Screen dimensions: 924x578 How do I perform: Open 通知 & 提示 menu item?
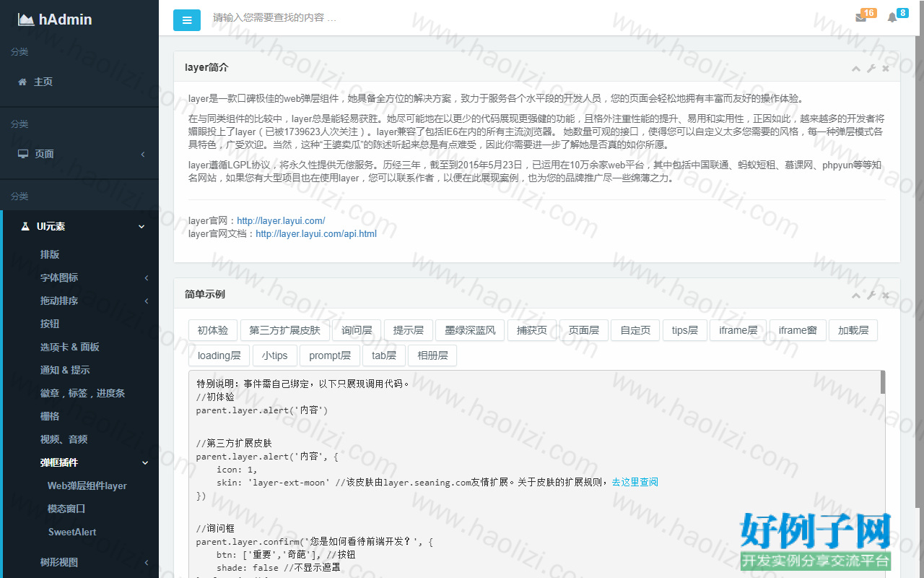[x=65, y=370]
